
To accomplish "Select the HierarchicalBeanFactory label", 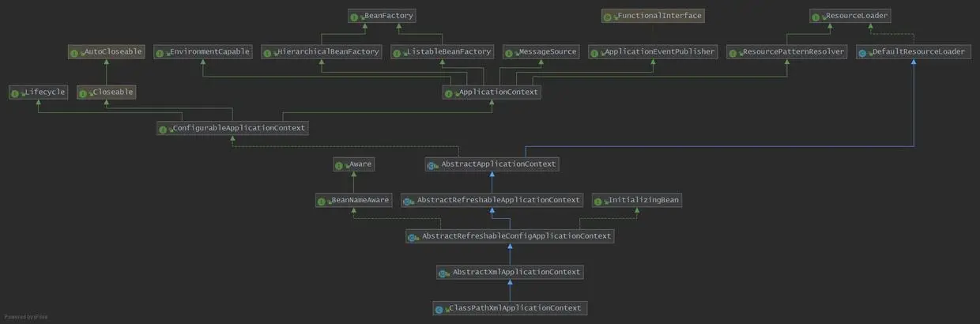I will (x=328, y=52).
